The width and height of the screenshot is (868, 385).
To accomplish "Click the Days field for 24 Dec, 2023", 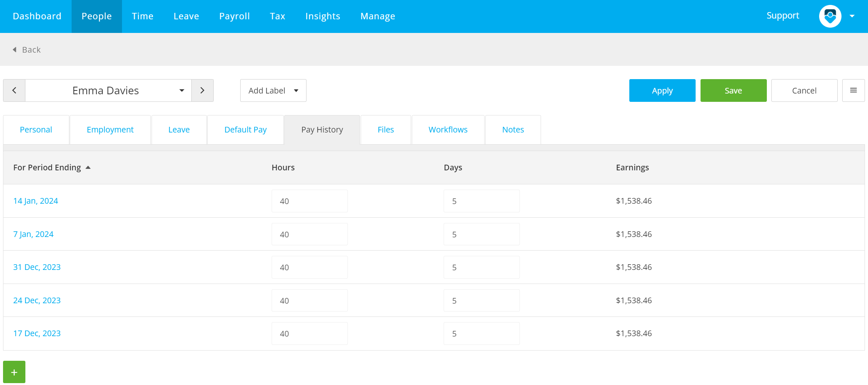I will tap(482, 300).
